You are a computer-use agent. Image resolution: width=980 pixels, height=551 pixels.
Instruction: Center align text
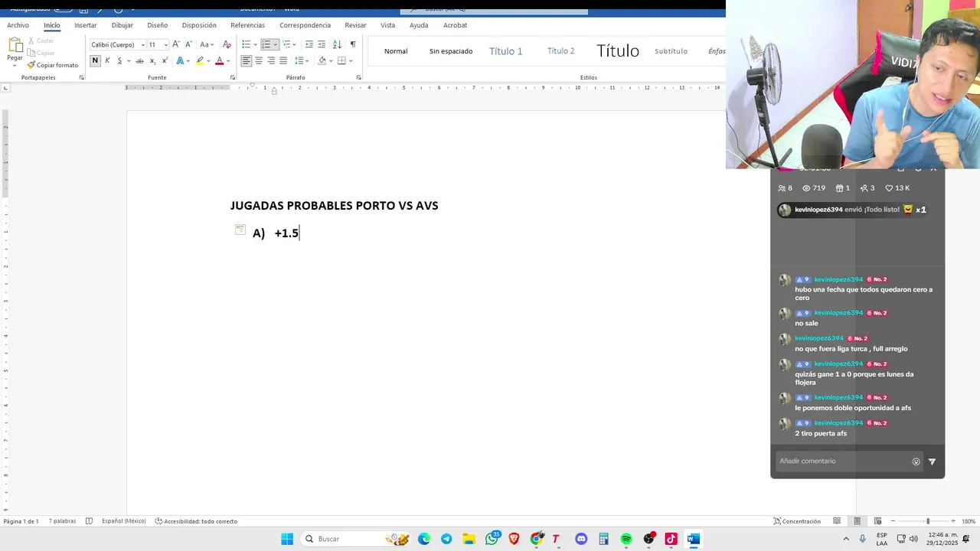(258, 60)
